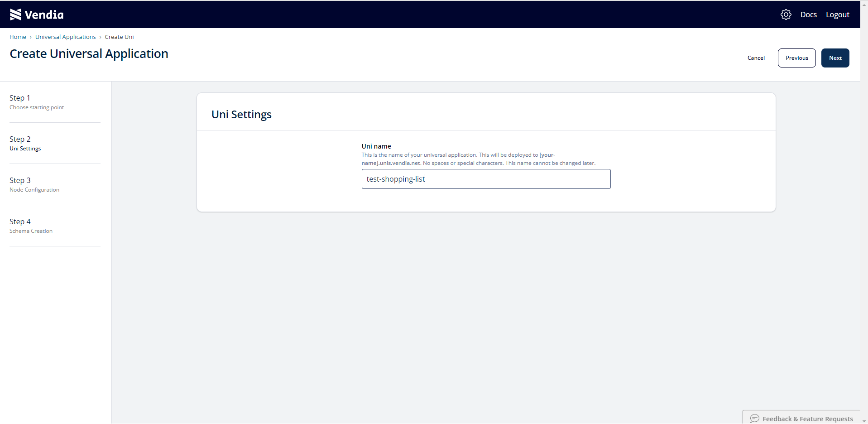The height and width of the screenshot is (424, 868).
Task: Select Step 2 Uni Settings
Action: 25,144
